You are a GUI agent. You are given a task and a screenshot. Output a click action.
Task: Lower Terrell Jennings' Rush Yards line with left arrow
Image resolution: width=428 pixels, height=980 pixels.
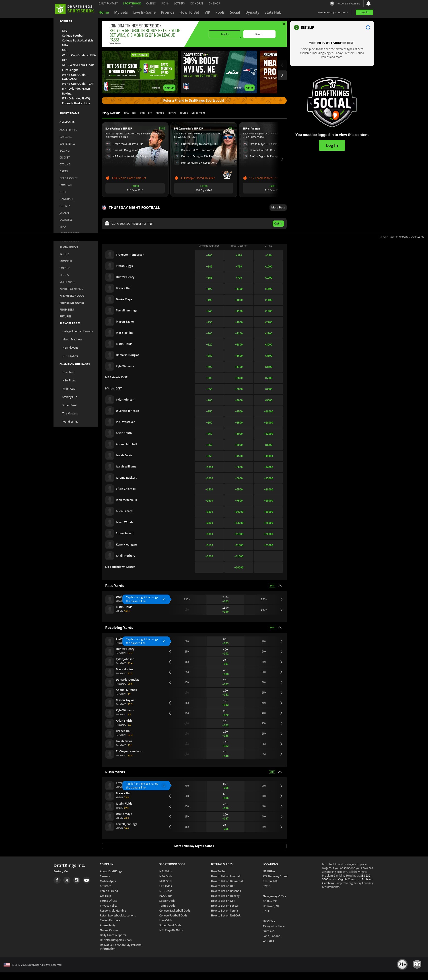(x=170, y=827)
